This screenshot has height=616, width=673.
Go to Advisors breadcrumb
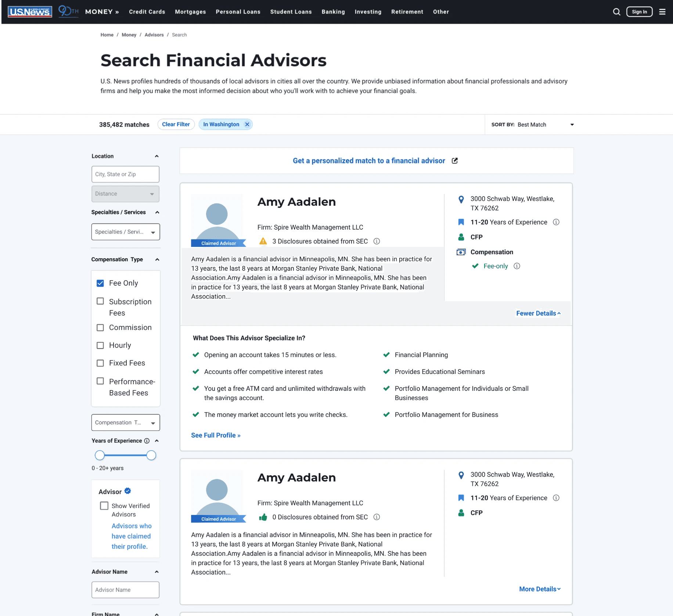pyautogui.click(x=154, y=35)
